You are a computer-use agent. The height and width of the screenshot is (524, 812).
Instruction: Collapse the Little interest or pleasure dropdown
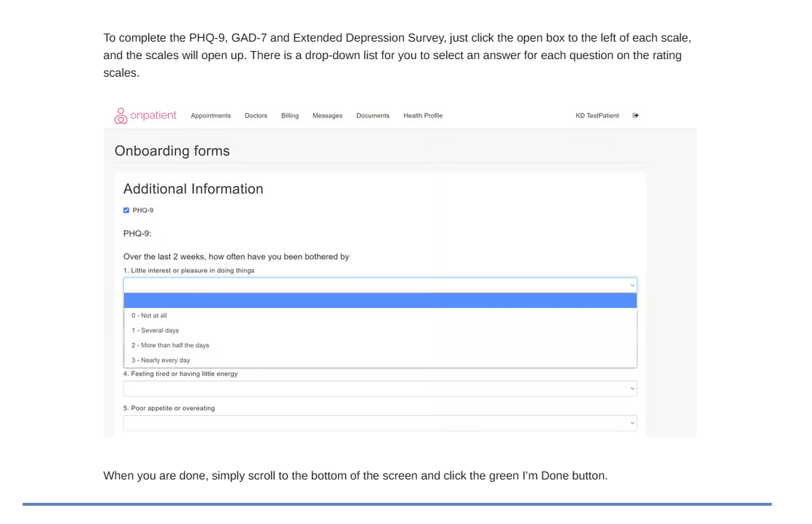380,285
